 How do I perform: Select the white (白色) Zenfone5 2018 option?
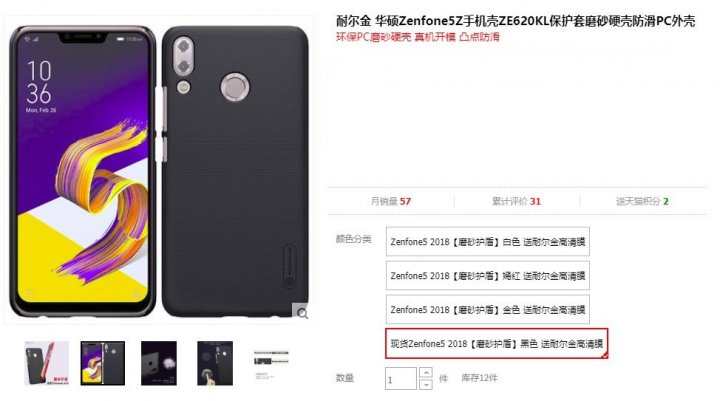488,242
